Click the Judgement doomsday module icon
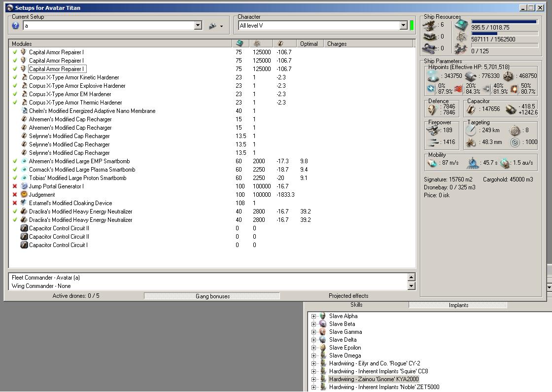Viewport: 552px width, 392px height. tap(24, 194)
